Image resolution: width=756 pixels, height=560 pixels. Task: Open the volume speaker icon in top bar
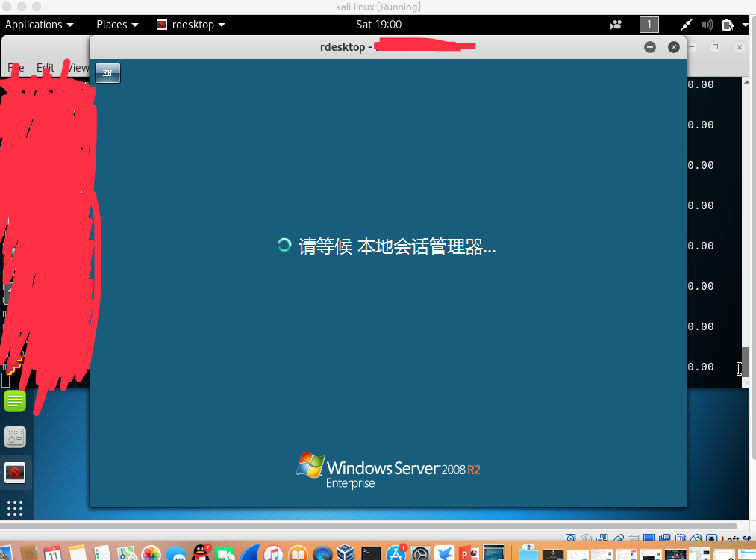[x=707, y=25]
